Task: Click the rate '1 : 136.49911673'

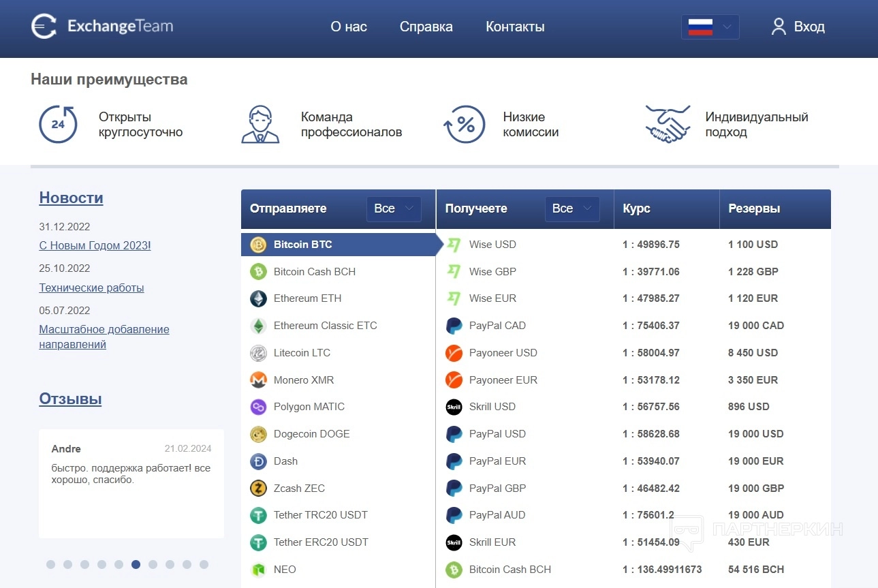Action: point(662,570)
